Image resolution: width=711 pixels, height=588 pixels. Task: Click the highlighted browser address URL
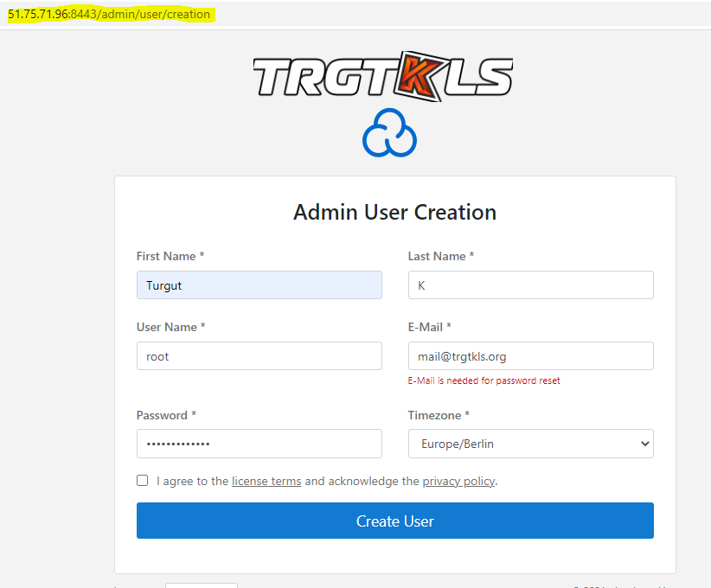click(109, 15)
